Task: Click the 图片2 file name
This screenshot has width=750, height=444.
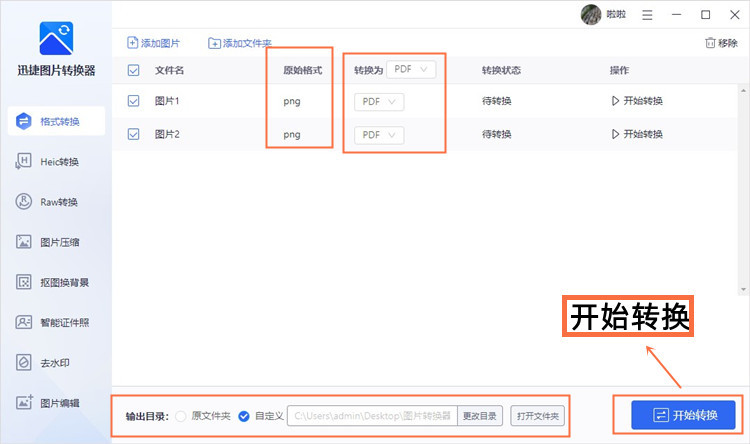Action: pyautogui.click(x=167, y=134)
